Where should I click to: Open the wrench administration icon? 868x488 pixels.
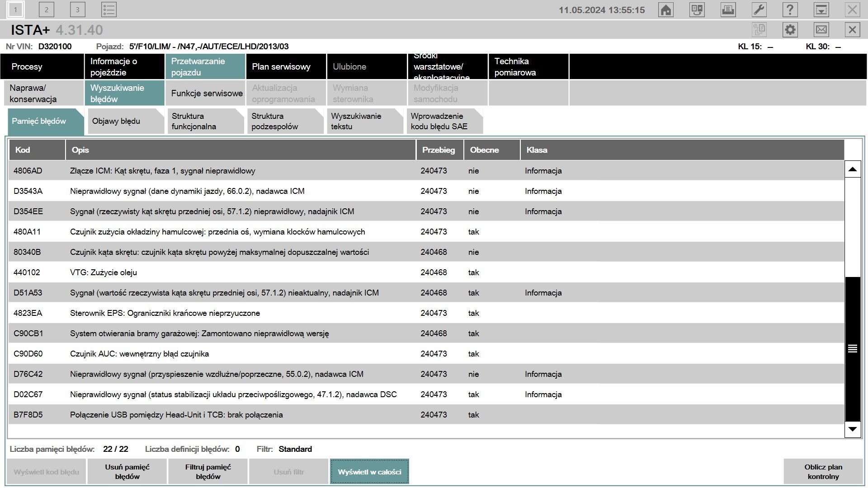[x=759, y=9]
